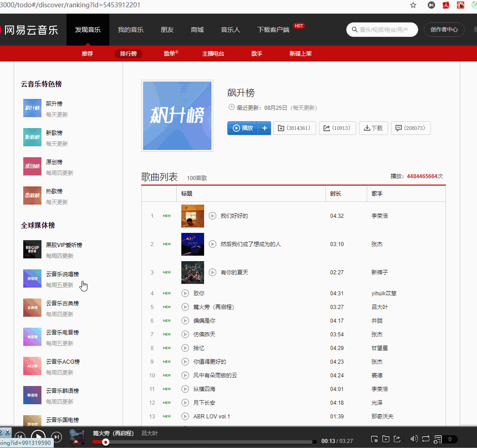The width and height of the screenshot is (477, 448).
Task: Click the red PDF browser extension icon
Action: 446,5
